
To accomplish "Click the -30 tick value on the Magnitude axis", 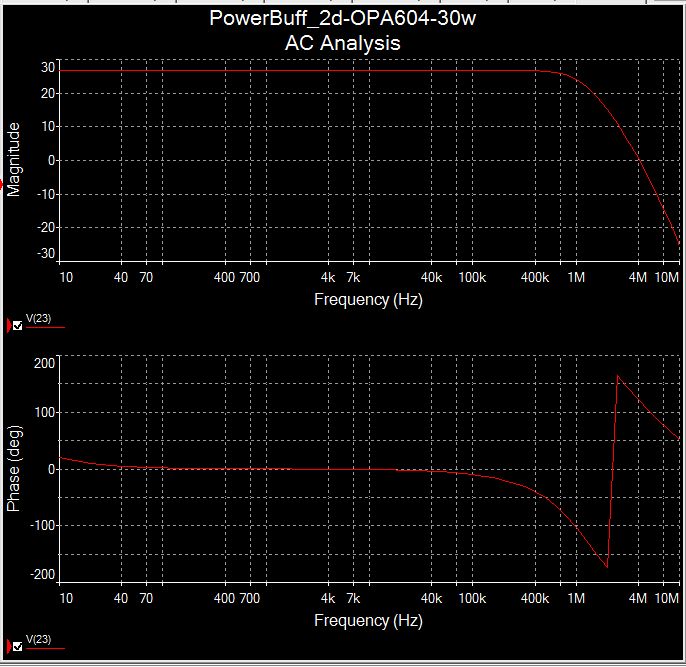I will [46, 254].
